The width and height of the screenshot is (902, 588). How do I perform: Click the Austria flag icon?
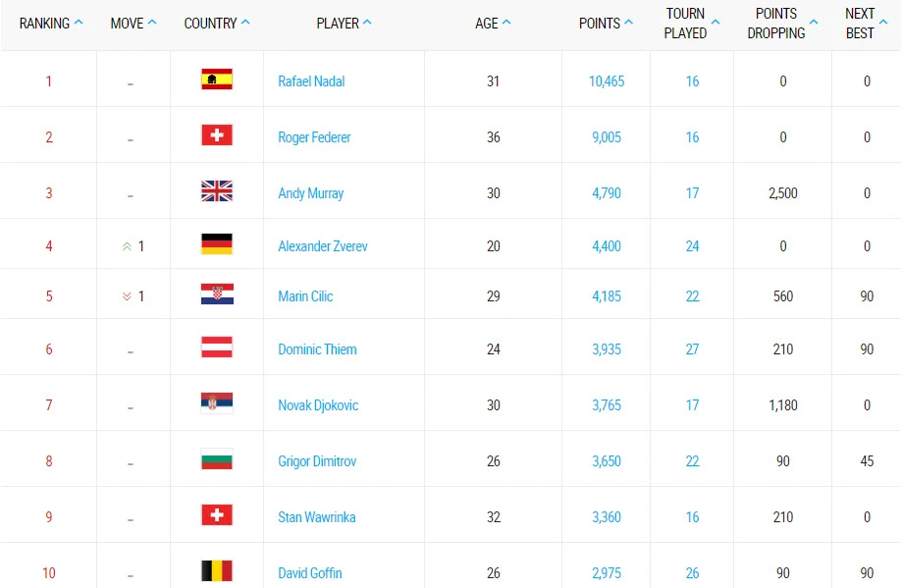pos(216,348)
